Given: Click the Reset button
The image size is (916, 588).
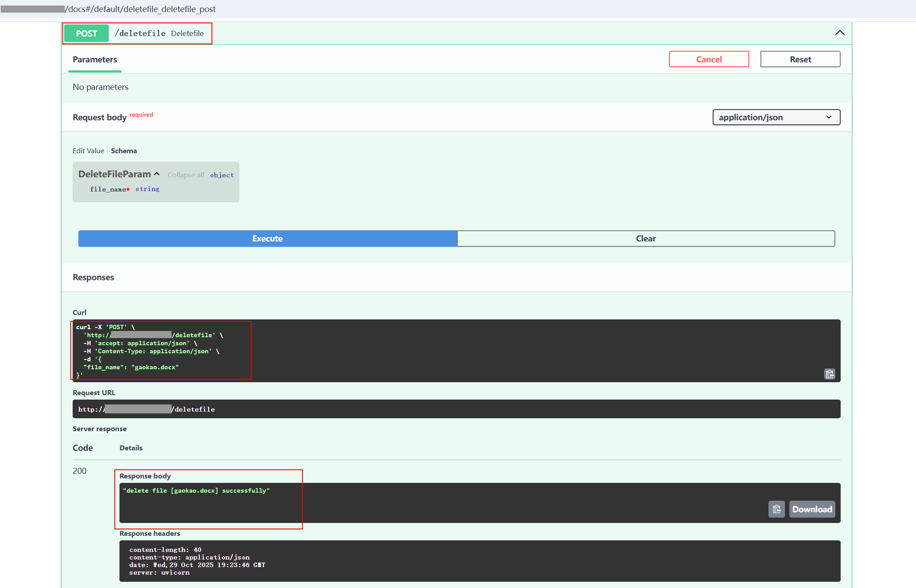Looking at the screenshot, I should 800,59.
